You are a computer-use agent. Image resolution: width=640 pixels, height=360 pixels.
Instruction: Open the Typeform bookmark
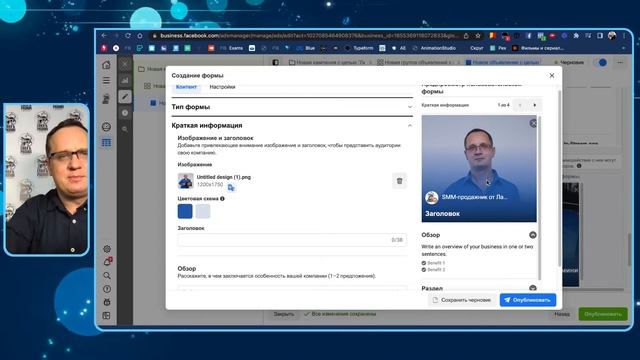tap(359, 48)
